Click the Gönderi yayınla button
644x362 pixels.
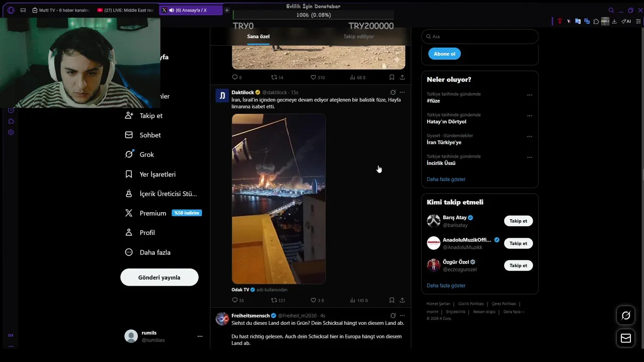click(x=159, y=278)
